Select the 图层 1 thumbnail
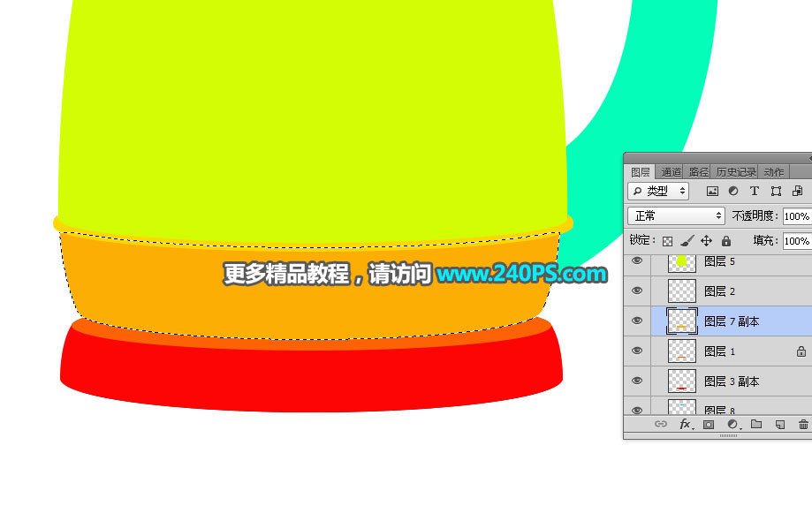Screen dimensions: 812x521 [x=682, y=351]
